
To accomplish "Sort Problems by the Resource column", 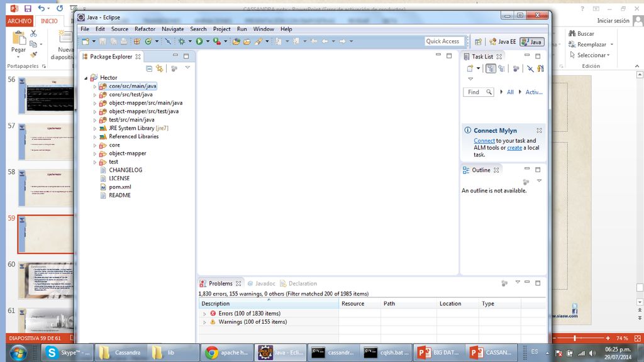I will [359, 304].
